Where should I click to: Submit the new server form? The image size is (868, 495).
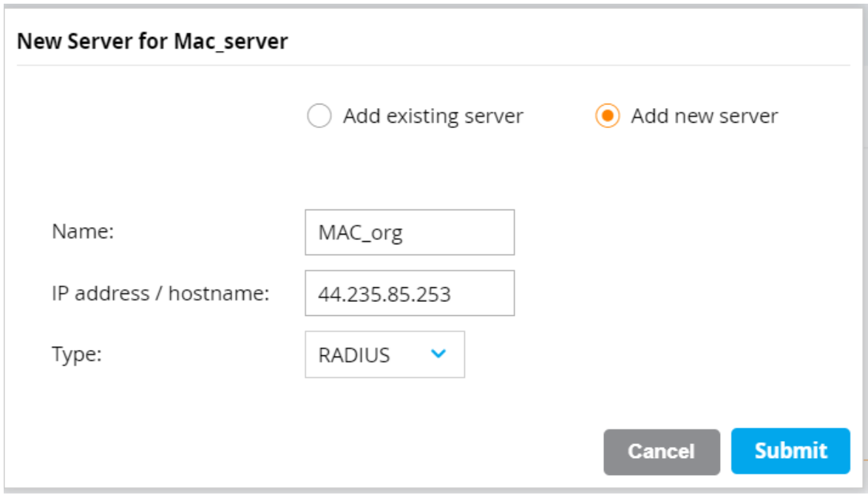tap(790, 451)
